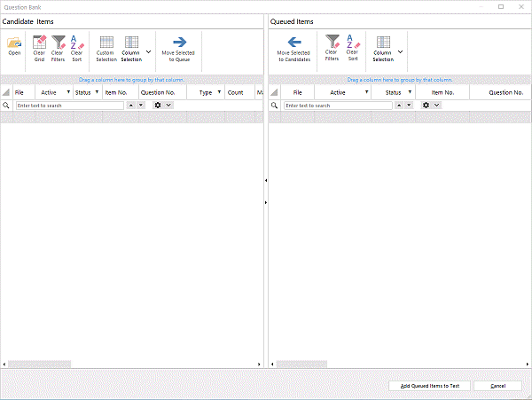This screenshot has height=400, width=532.
Task: Click the Open folder icon
Action: [14, 45]
